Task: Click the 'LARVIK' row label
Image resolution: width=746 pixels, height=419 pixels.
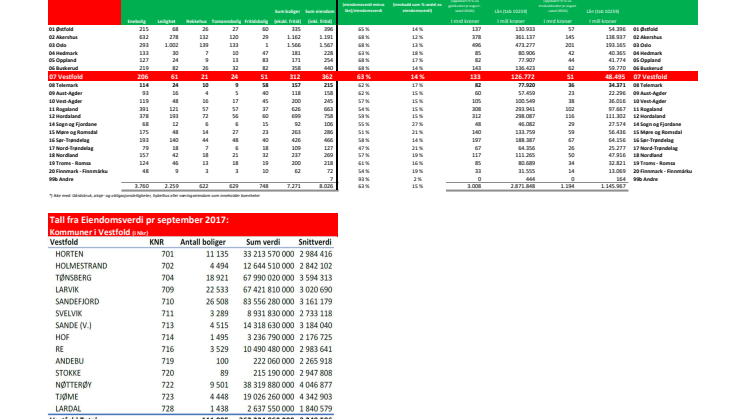Action: (x=67, y=290)
